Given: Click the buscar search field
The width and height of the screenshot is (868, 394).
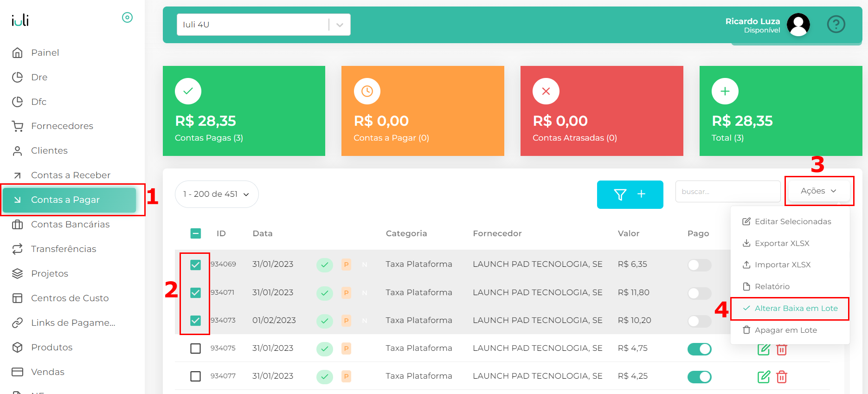Looking at the screenshot, I should pos(727,192).
